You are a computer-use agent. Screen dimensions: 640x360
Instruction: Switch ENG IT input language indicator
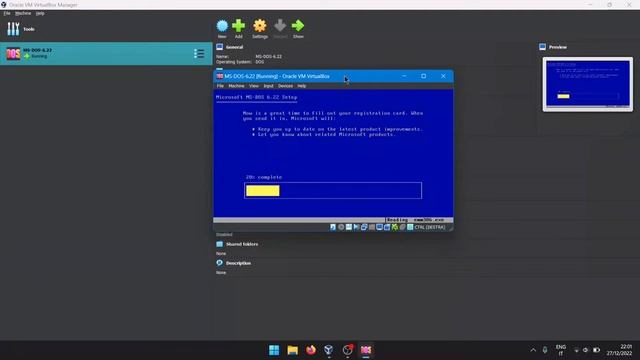click(561, 350)
